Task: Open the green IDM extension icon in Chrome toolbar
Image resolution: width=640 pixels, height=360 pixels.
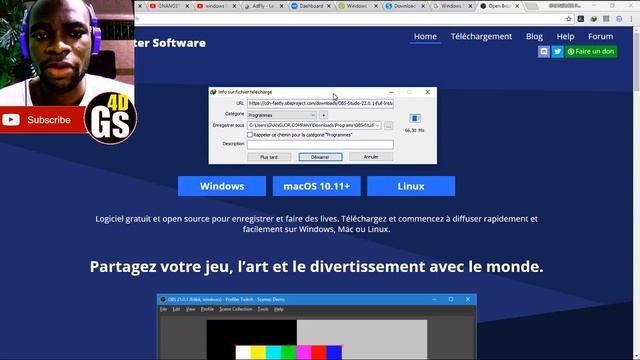Action: (593, 19)
